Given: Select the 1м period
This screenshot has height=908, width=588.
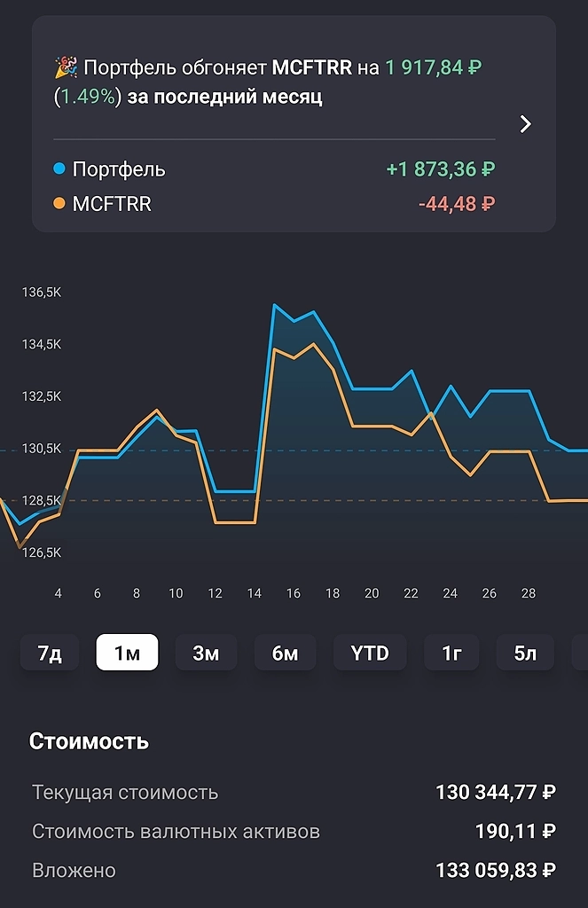Looking at the screenshot, I should 127,652.
